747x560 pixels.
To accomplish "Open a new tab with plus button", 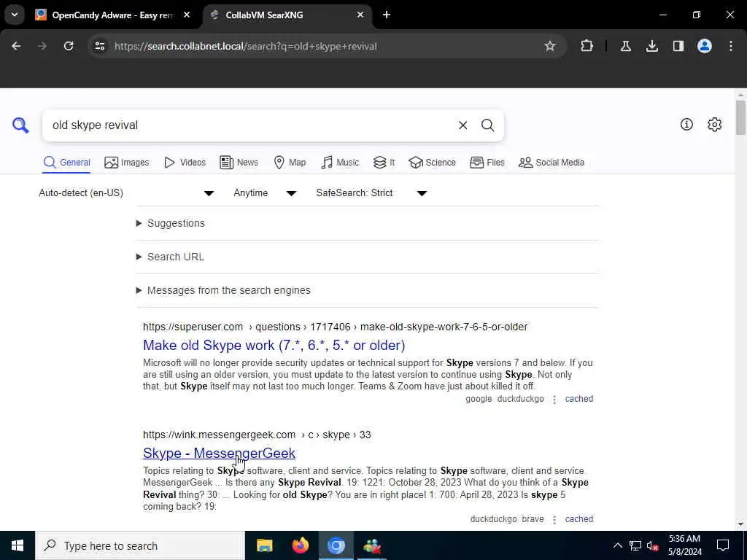I will tap(387, 15).
